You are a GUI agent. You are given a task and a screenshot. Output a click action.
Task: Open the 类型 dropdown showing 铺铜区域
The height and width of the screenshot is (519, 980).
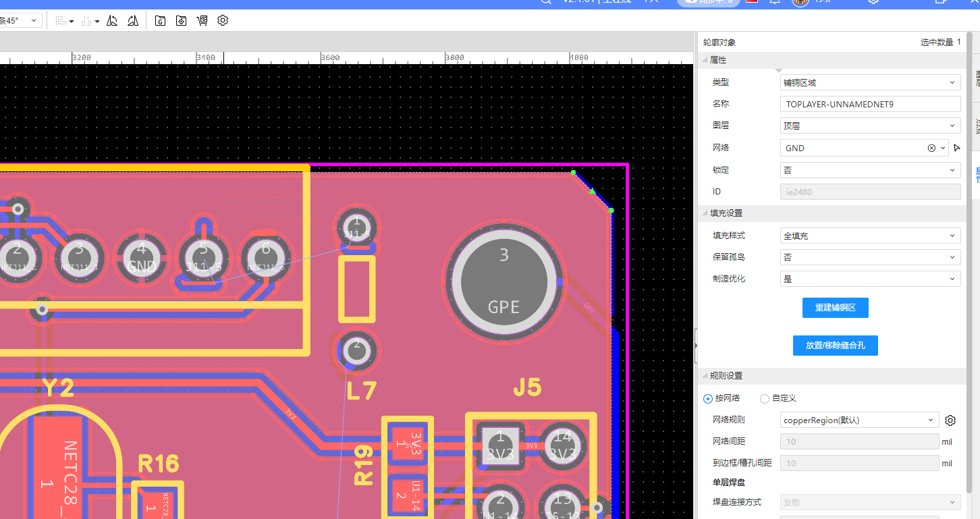870,82
